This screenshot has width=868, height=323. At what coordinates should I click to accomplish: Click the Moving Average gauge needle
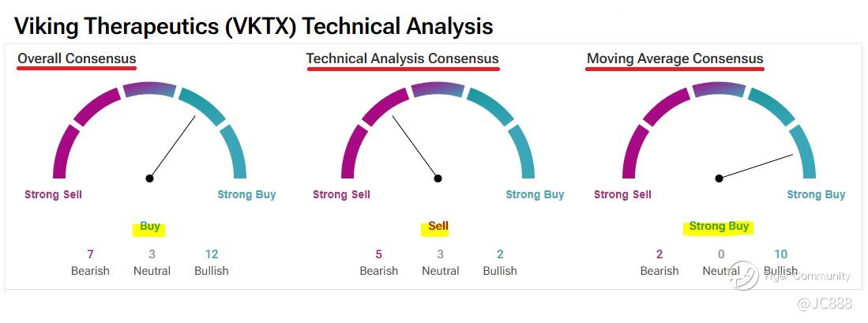pos(755,167)
